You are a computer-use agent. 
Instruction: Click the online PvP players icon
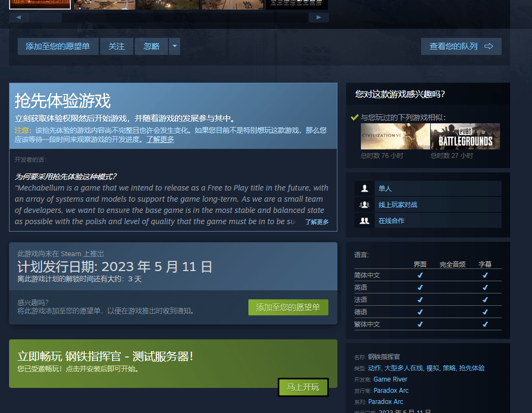365,205
